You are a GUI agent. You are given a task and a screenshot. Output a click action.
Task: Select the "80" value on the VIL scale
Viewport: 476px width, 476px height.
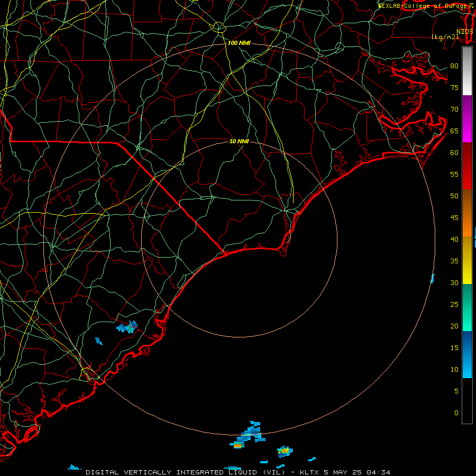(x=454, y=66)
